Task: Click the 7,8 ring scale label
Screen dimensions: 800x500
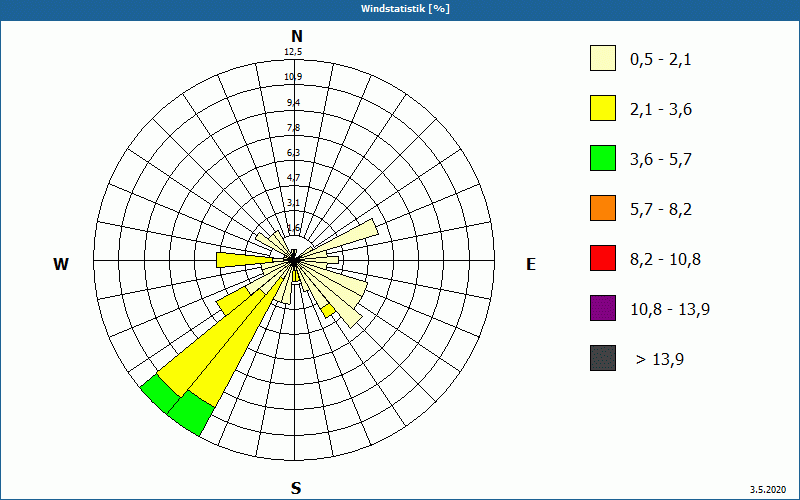Action: point(294,128)
